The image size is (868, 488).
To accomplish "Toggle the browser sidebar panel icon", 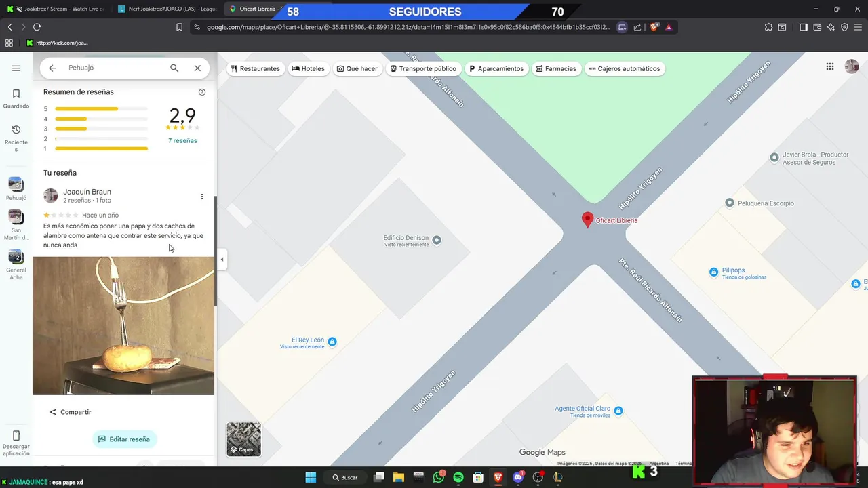I will [x=804, y=27].
